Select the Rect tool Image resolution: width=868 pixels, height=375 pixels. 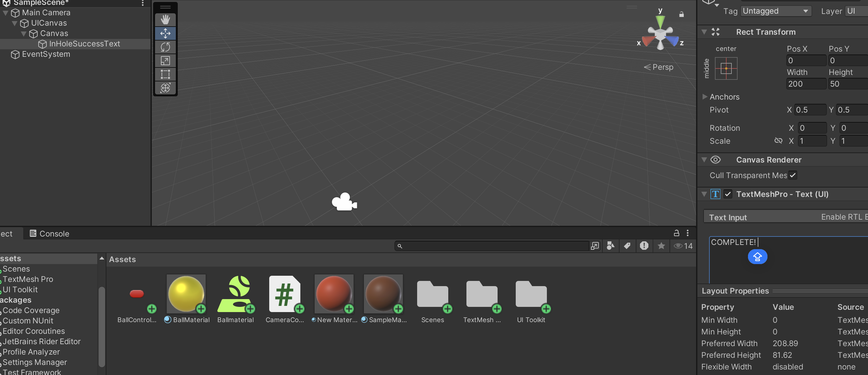pyautogui.click(x=165, y=74)
